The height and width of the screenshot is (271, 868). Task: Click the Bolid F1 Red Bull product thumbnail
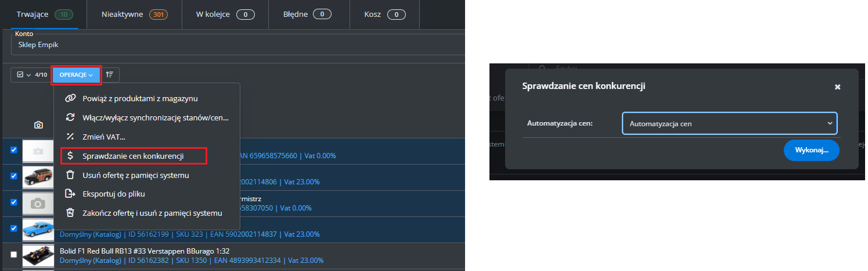click(38, 255)
